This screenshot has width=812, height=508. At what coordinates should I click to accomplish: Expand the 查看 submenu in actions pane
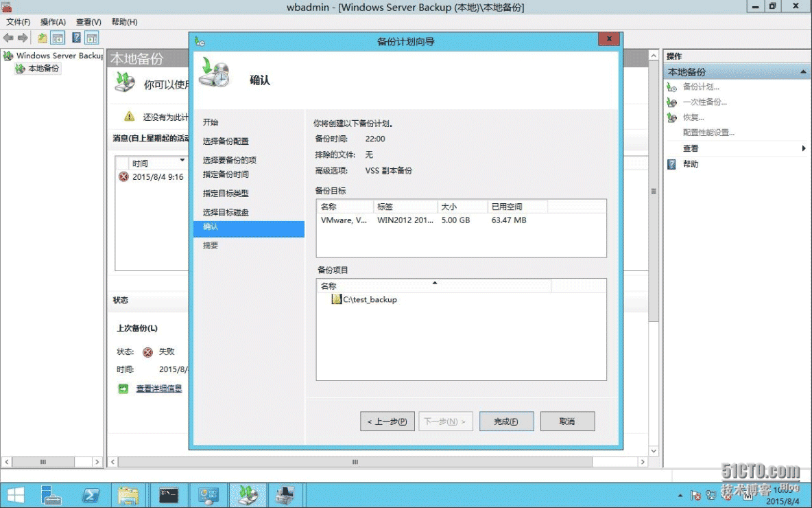(803, 148)
